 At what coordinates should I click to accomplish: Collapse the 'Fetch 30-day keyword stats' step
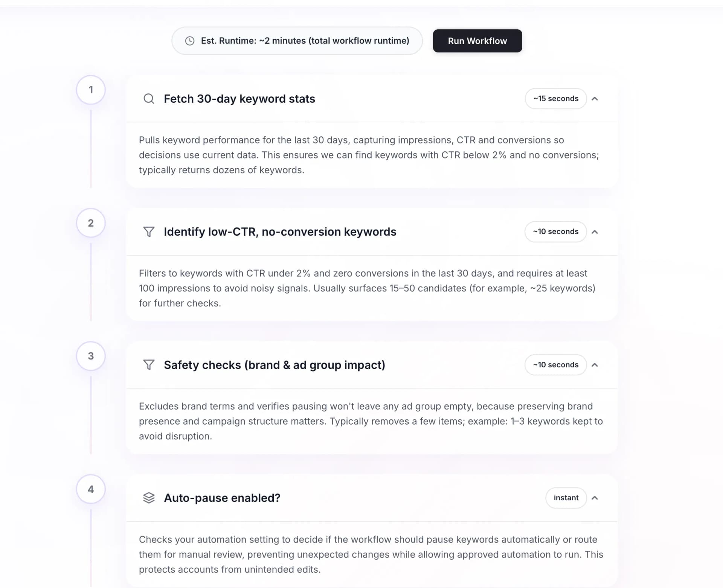tap(595, 99)
